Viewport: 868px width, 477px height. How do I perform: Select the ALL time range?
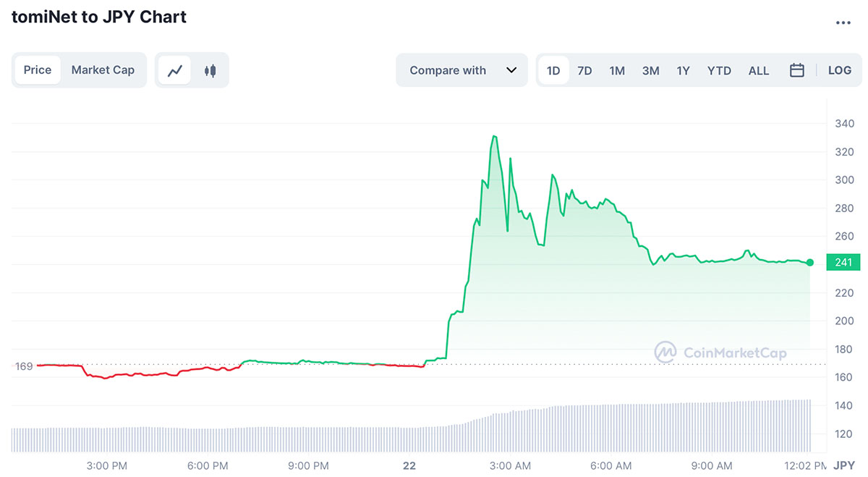(x=759, y=70)
